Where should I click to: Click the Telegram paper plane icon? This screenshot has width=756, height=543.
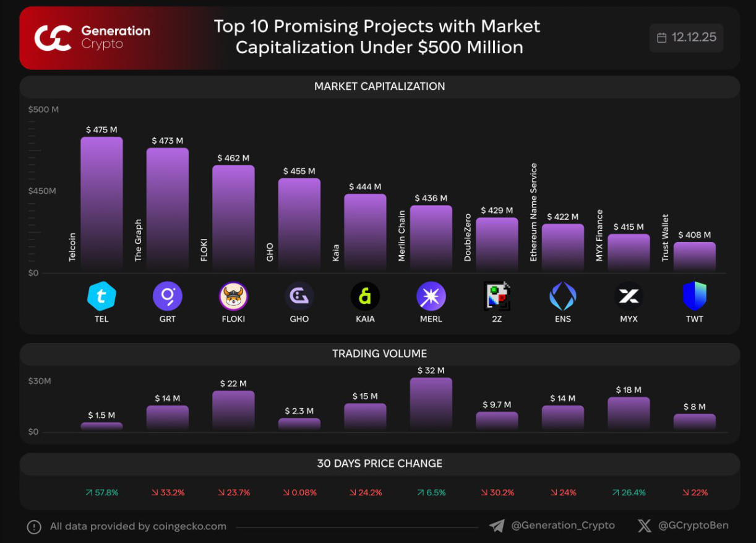[x=497, y=526]
